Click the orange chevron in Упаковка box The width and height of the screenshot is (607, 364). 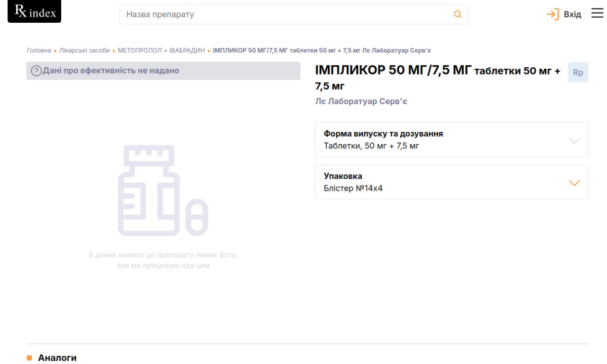(x=574, y=183)
